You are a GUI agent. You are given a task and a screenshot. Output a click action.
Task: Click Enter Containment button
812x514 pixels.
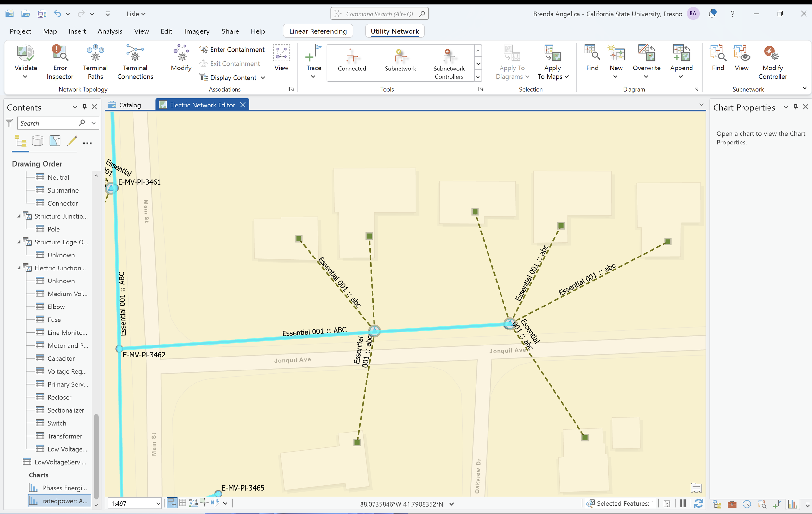[x=237, y=50]
